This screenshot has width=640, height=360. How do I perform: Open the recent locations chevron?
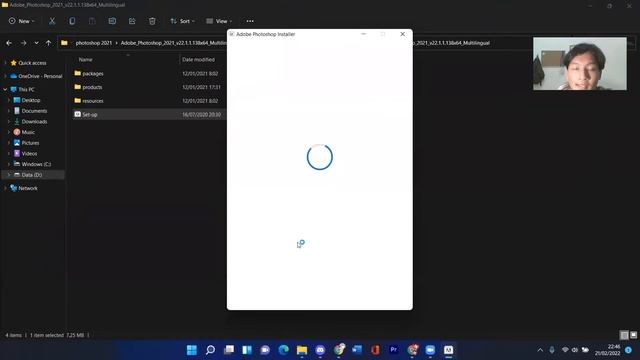[36, 43]
